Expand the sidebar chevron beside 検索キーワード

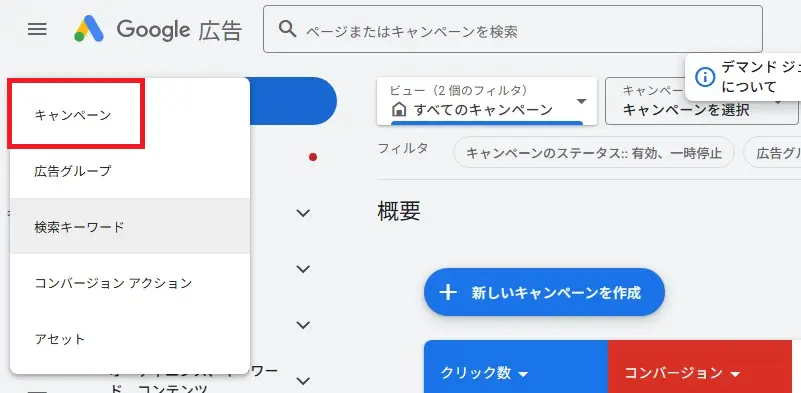coord(303,213)
